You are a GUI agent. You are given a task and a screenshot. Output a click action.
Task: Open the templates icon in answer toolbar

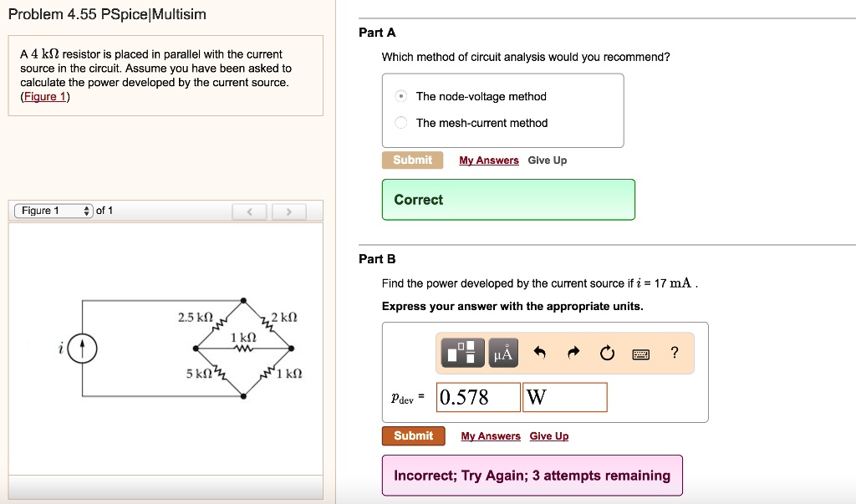(x=462, y=352)
